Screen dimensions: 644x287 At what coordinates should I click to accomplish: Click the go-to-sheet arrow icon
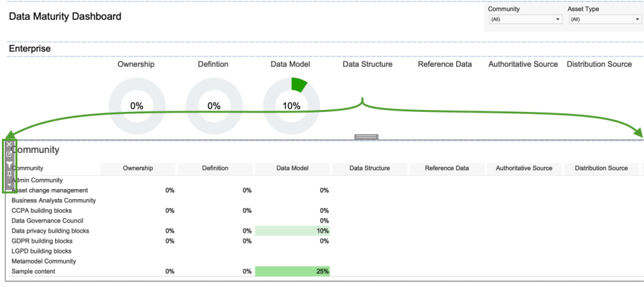point(9,154)
